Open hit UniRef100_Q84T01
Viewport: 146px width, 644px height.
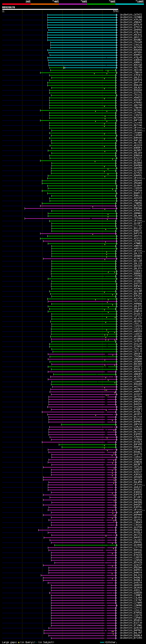tap(131, 236)
